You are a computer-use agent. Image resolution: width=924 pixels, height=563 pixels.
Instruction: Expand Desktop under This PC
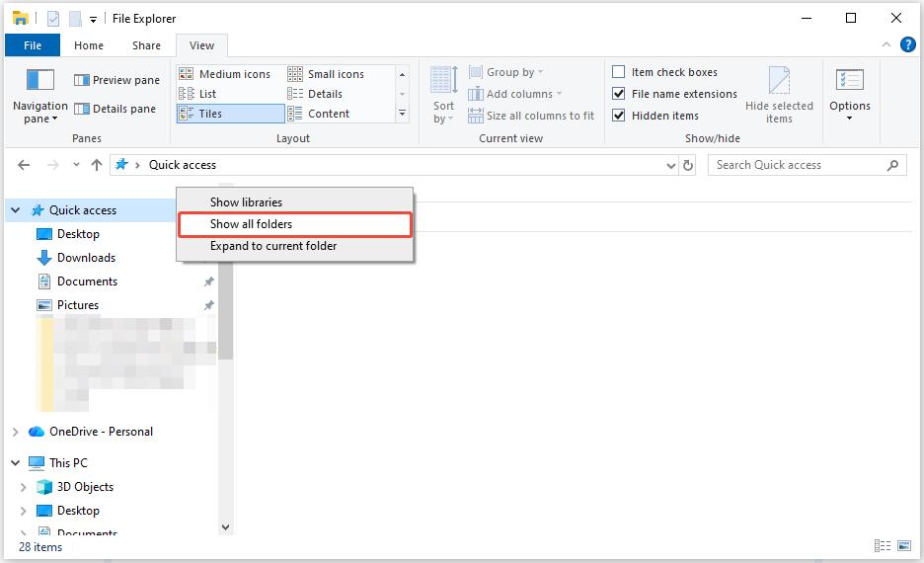click(x=24, y=511)
